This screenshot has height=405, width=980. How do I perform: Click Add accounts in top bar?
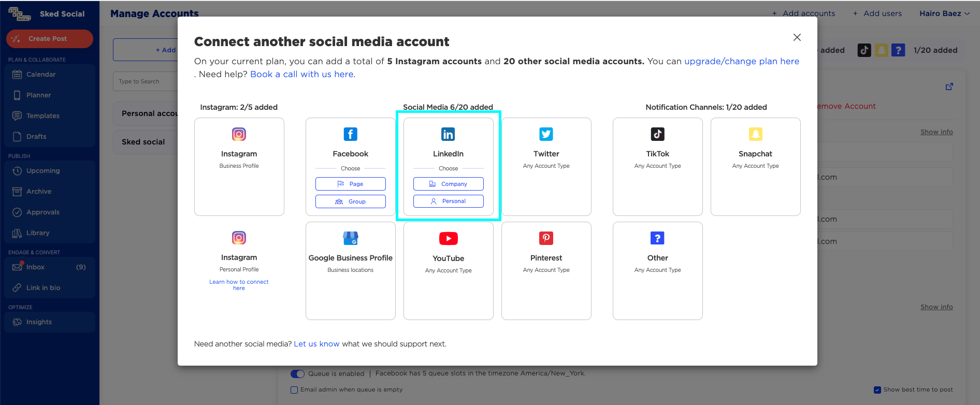(803, 13)
